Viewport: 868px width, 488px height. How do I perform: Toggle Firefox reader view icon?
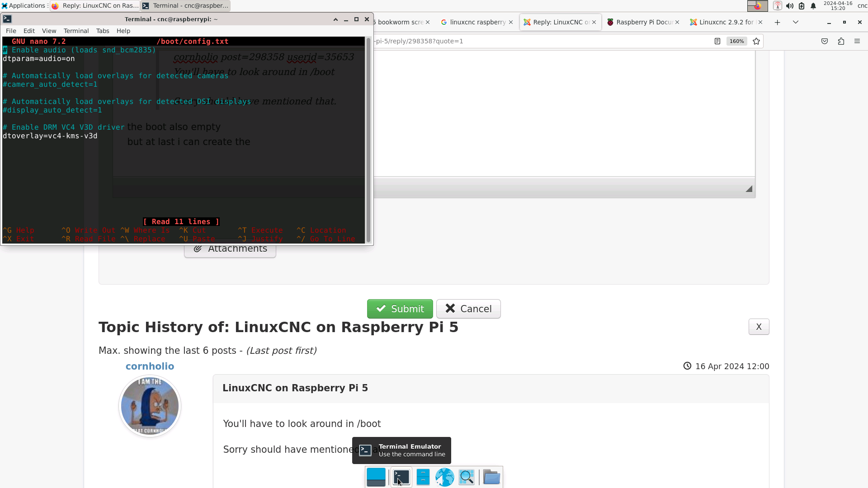[717, 41]
